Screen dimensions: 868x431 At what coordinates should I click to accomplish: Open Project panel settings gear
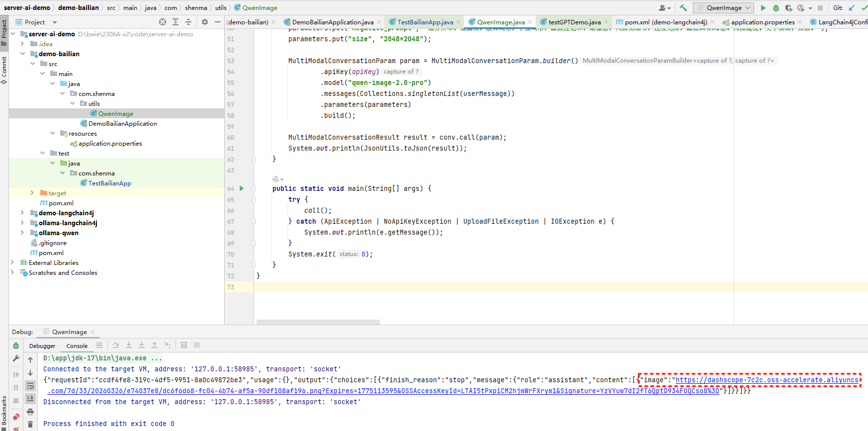pos(205,22)
